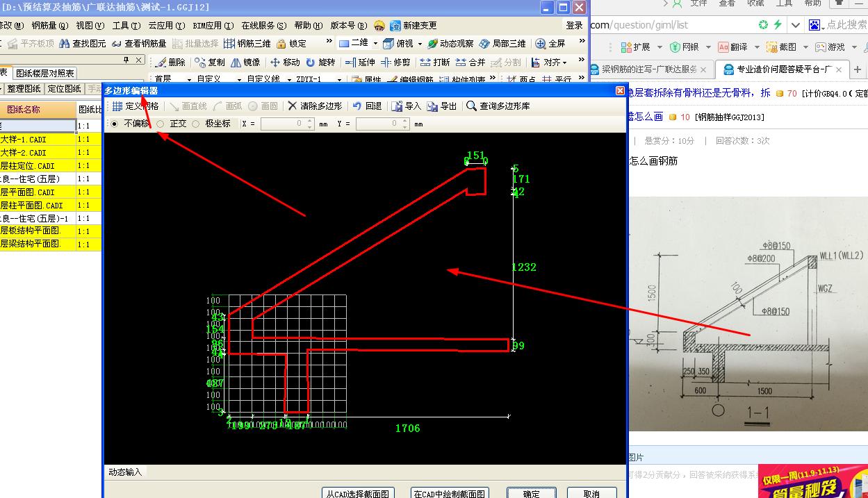Click 取消 cancel button
Screen dimensions: 868x498
[592, 492]
